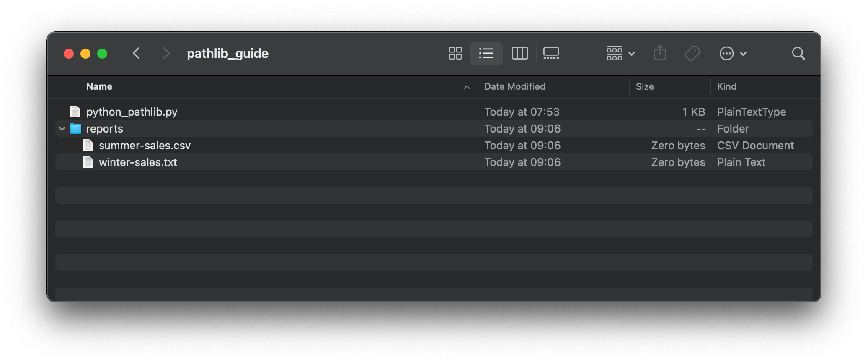The height and width of the screenshot is (364, 868).
Task: Collapse the reports folder
Action: (62, 129)
